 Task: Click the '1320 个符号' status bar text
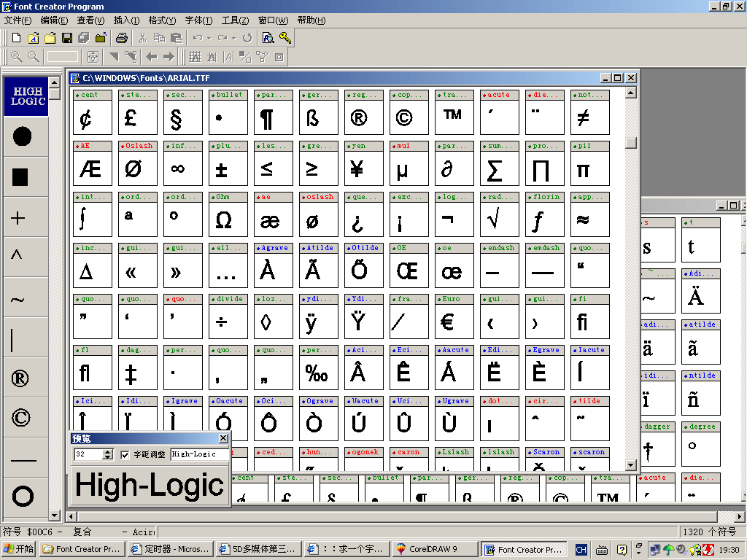click(709, 532)
